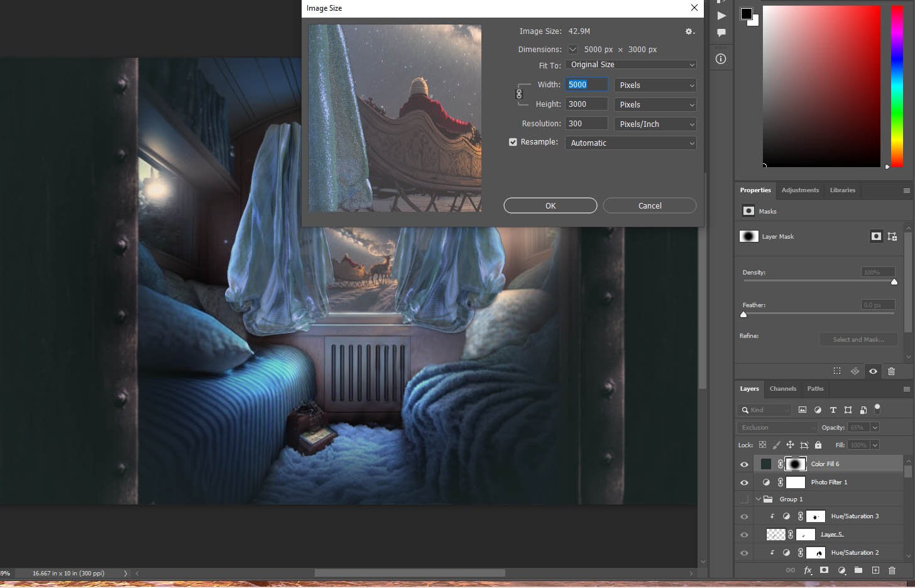Open the Channels tab
This screenshot has height=588, width=915.
point(782,389)
